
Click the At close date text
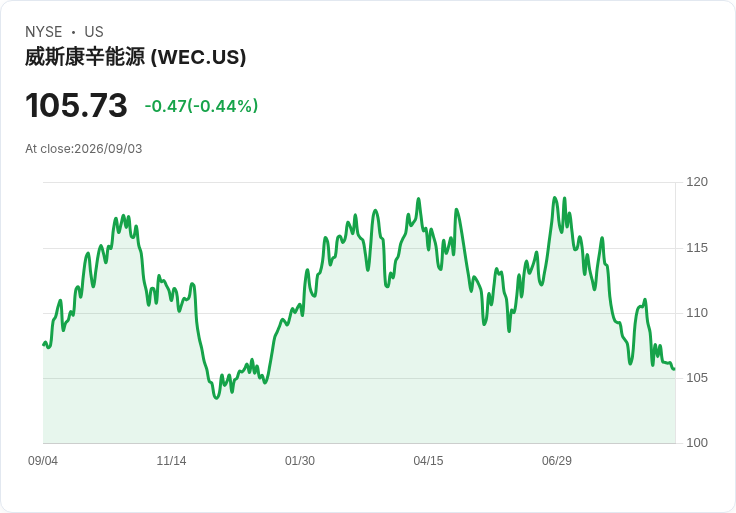click(84, 149)
